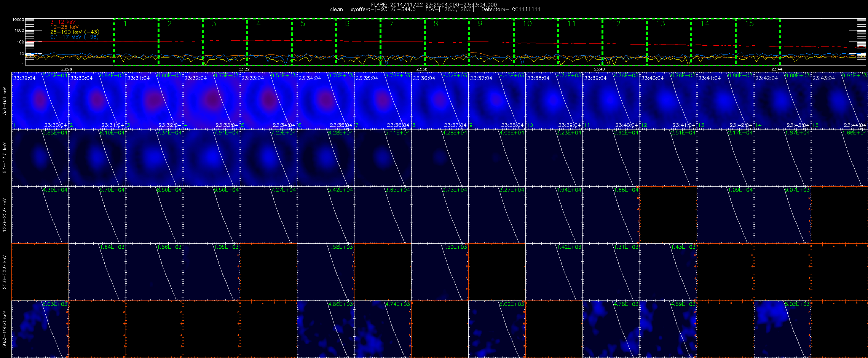Open the 12-25 keV image labeled 4.30E+04

tap(40, 215)
